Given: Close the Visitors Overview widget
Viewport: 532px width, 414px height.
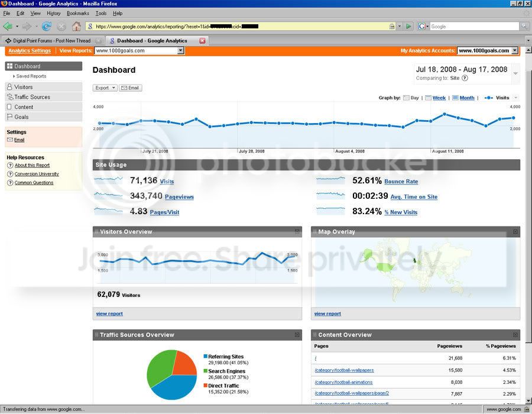Looking at the screenshot, I should (x=297, y=231).
